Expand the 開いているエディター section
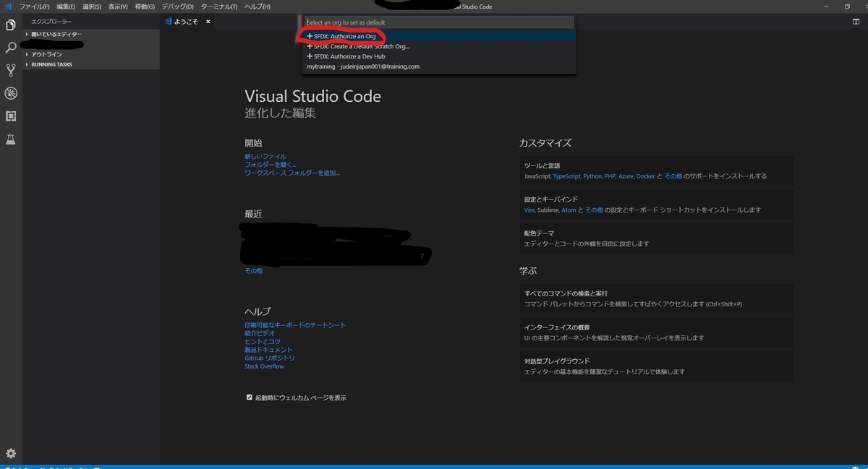 (x=92, y=34)
